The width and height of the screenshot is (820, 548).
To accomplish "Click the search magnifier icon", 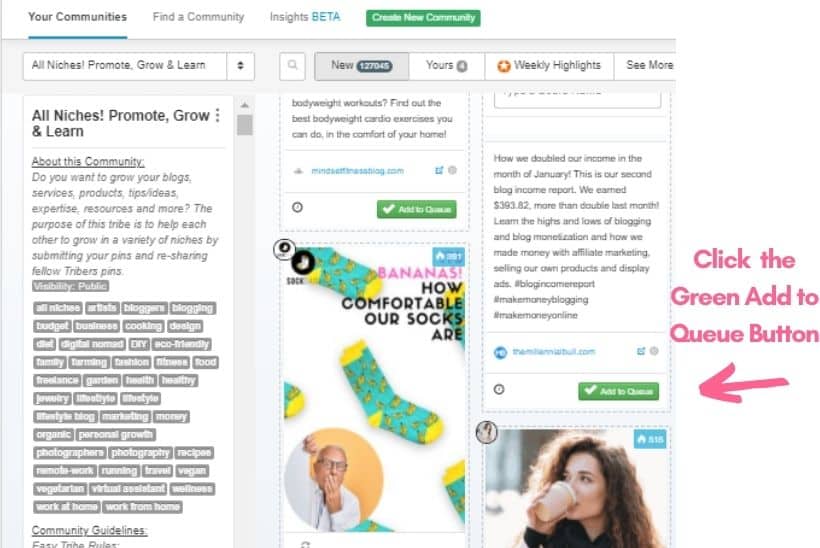I will tap(292, 66).
